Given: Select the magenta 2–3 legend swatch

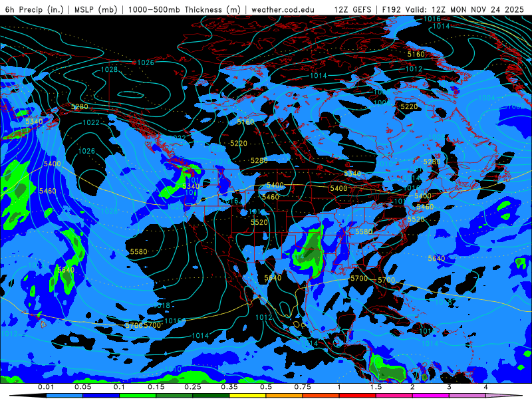Looking at the screenshot, I should click(431, 396).
